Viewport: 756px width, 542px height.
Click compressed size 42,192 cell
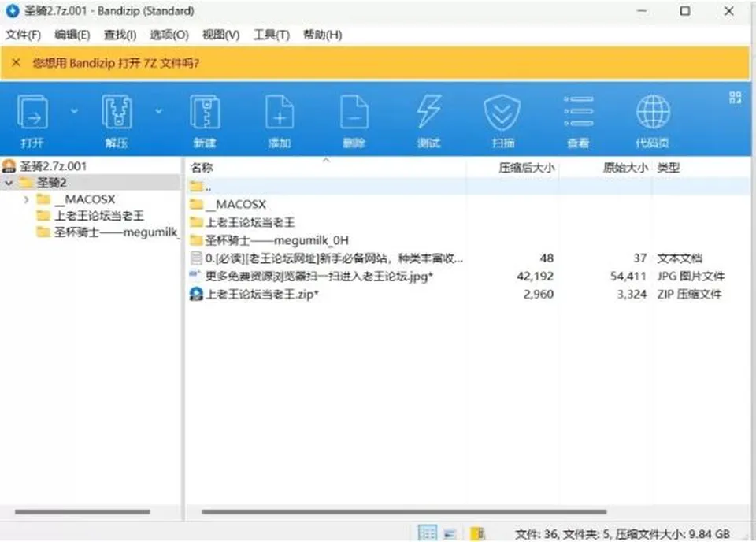pyautogui.click(x=535, y=277)
